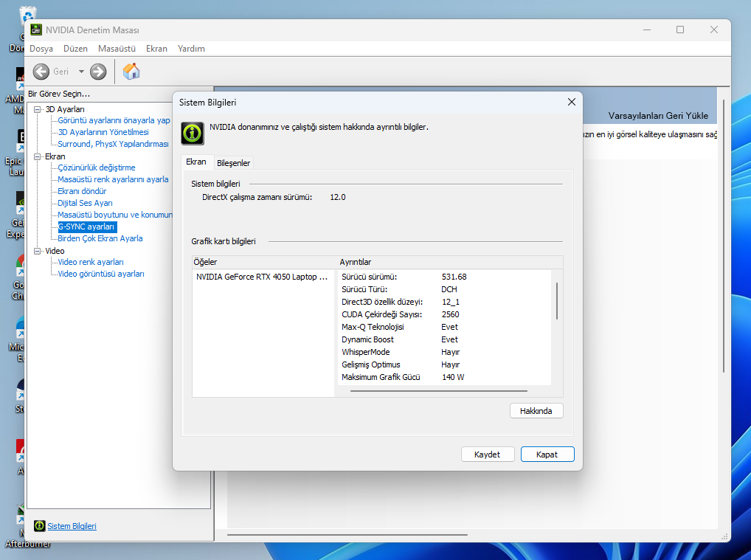This screenshot has height=560, width=751.
Task: Minimize the NVIDIA Denetim Masası window
Action: click(647, 30)
